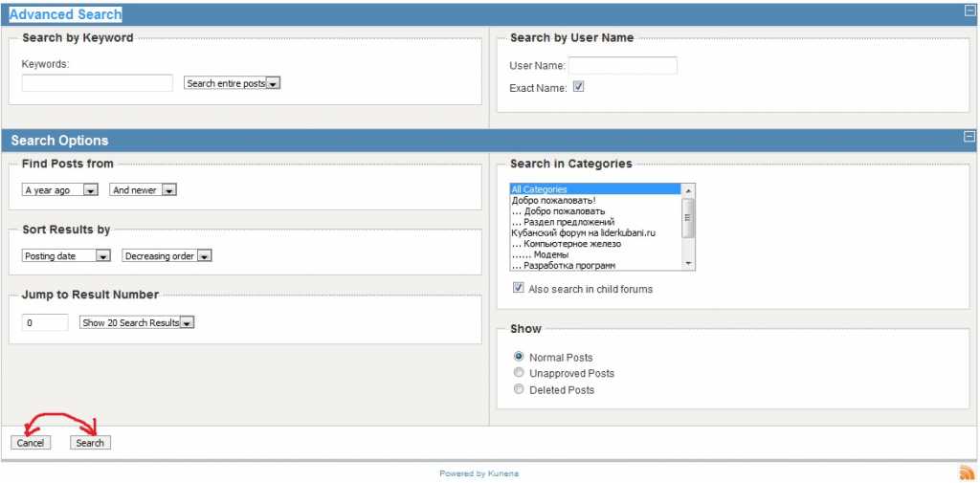980x483 pixels.
Task: Expand the And newer dropdown
Action: tap(144, 190)
